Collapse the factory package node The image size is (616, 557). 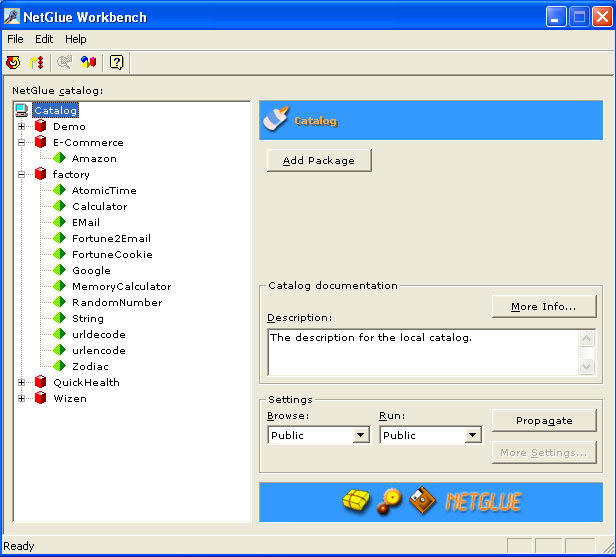(x=22, y=174)
